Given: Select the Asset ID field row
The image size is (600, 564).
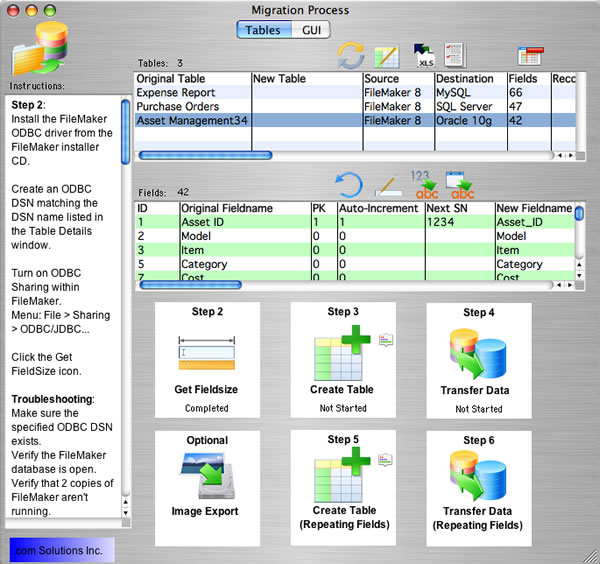Looking at the screenshot, I should click(355, 222).
